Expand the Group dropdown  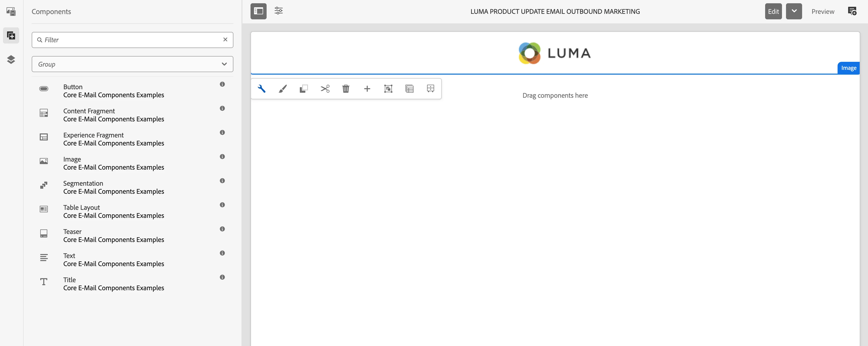coord(132,64)
